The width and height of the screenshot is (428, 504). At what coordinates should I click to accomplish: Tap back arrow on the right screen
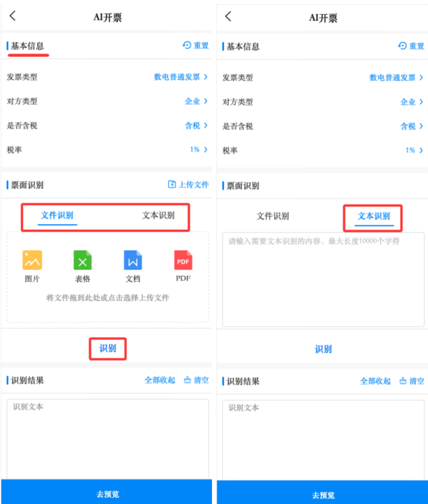coord(228,16)
